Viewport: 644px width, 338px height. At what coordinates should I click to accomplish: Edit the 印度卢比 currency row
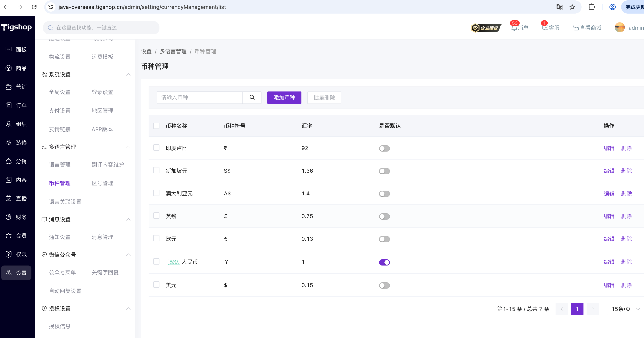(609, 148)
